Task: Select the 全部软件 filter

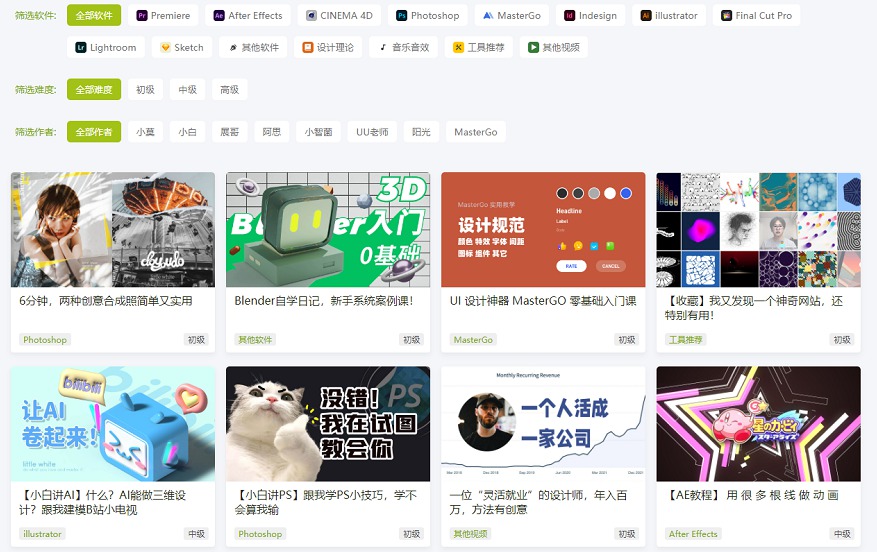Action: [94, 16]
